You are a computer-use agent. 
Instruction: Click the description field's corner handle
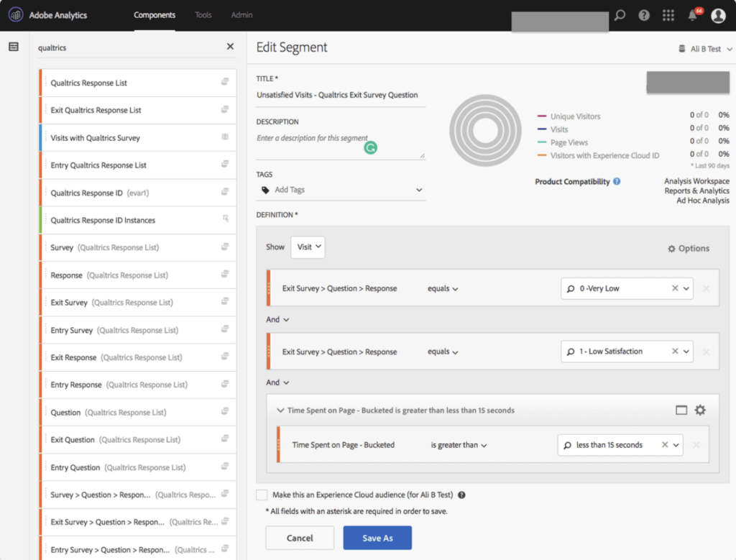click(423, 156)
